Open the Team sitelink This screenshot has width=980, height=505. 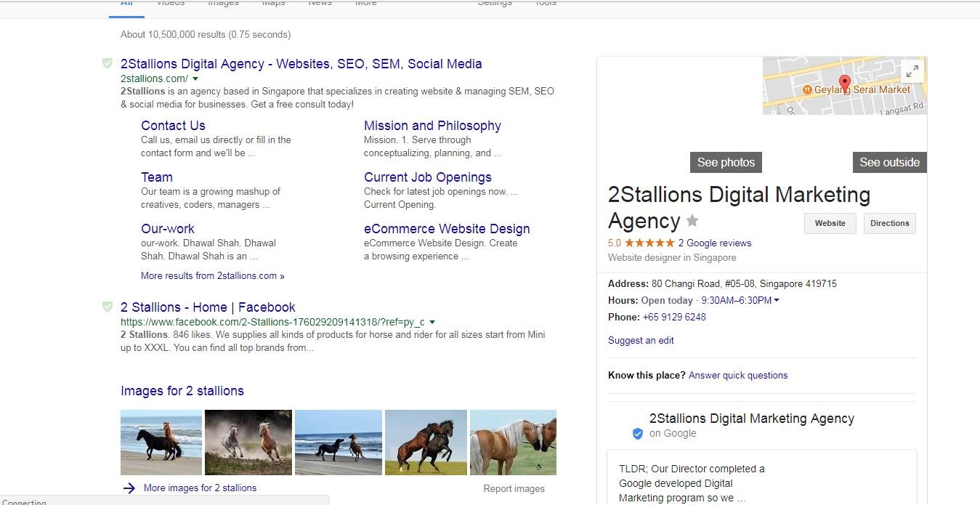click(157, 177)
